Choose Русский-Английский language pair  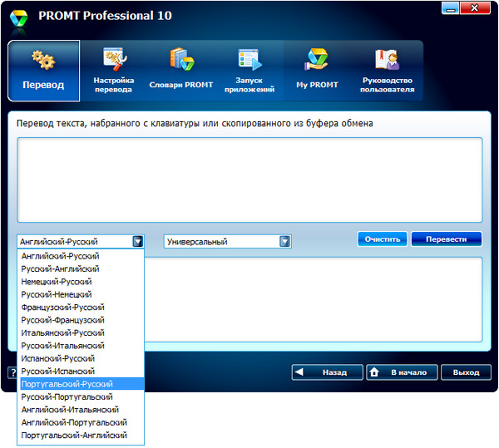61,269
